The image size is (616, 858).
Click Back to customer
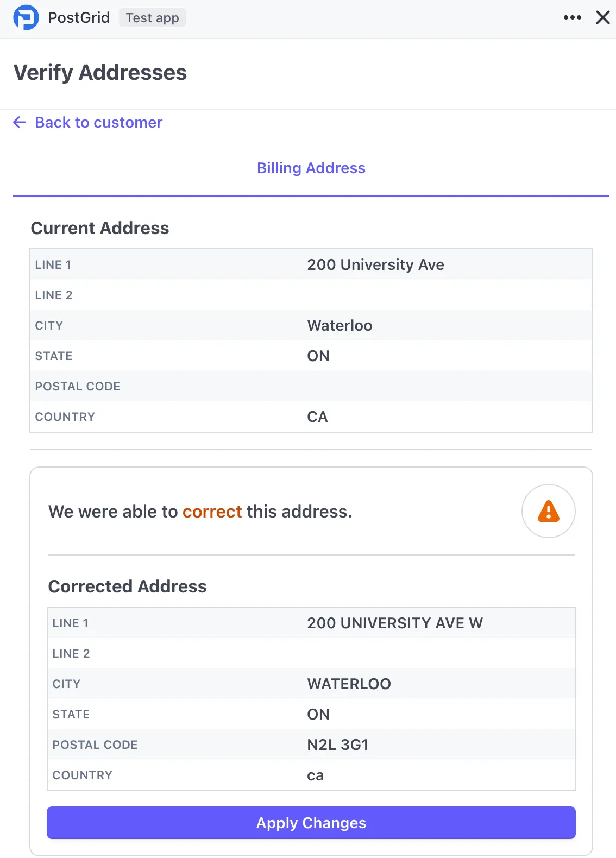tap(98, 122)
